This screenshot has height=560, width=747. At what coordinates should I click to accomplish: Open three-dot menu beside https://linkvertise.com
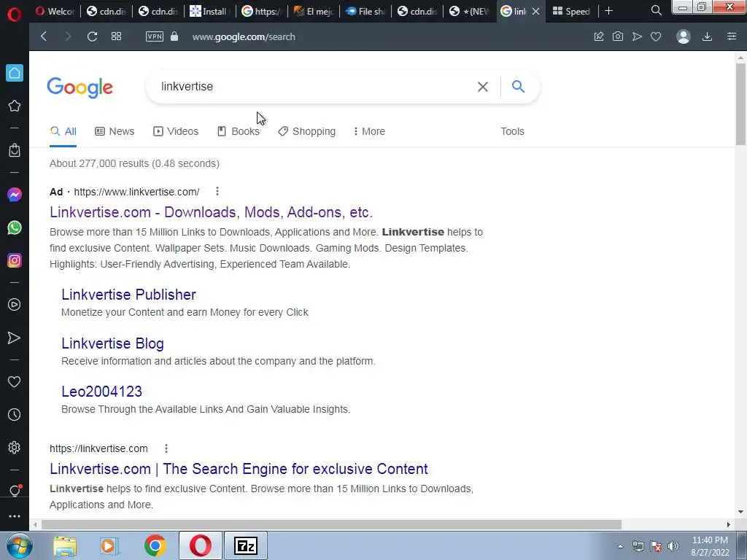click(x=166, y=448)
